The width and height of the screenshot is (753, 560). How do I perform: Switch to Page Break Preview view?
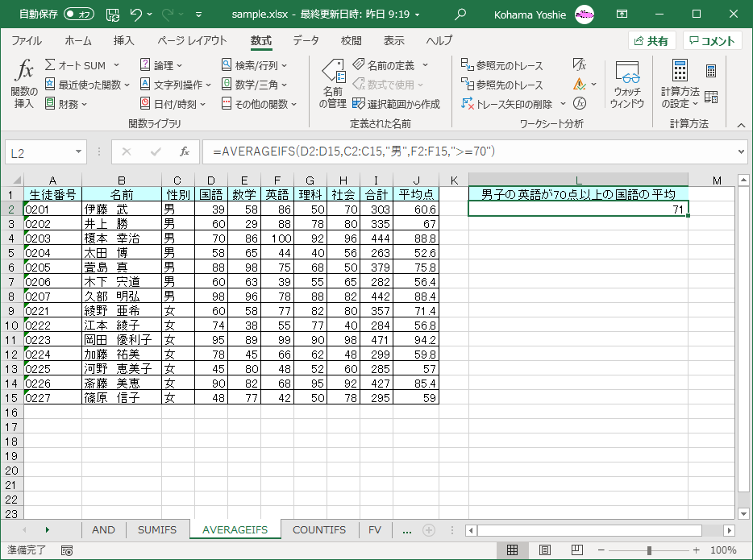[x=576, y=550]
